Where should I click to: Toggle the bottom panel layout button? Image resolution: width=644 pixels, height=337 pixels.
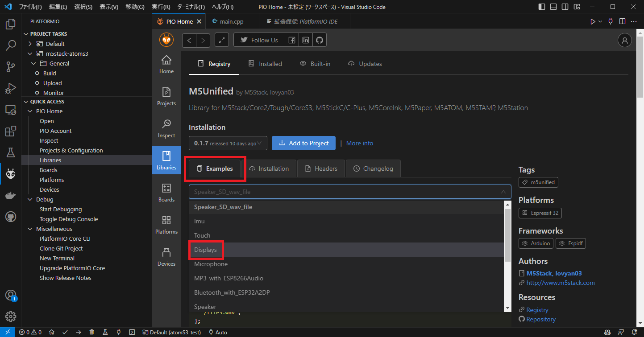click(x=553, y=7)
